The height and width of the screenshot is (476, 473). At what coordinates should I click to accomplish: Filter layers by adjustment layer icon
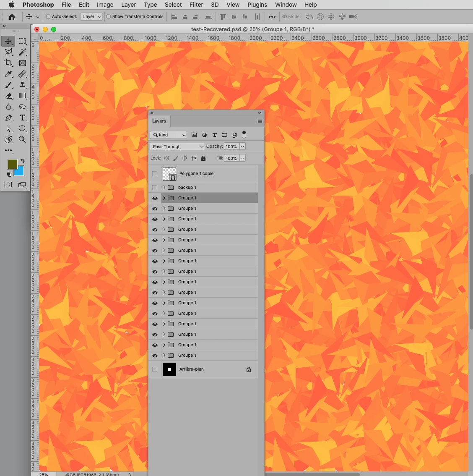(x=204, y=135)
